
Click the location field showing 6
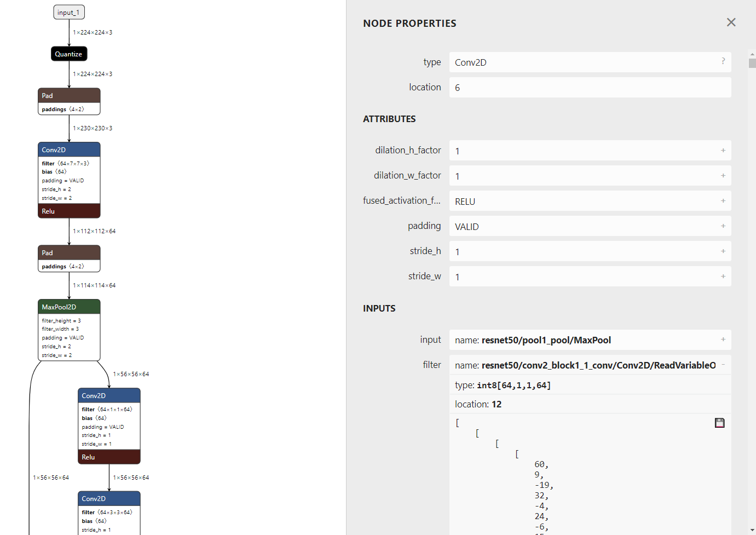click(x=590, y=88)
